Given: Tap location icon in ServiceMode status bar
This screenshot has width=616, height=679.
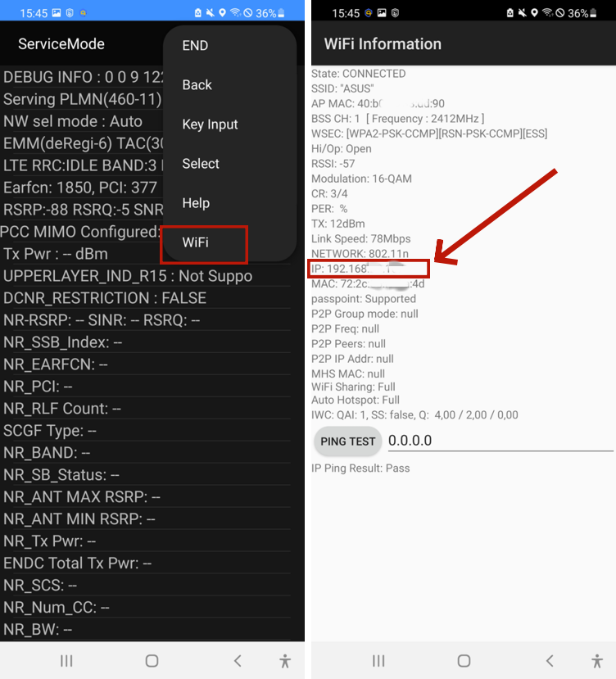Looking at the screenshot, I should point(222,13).
